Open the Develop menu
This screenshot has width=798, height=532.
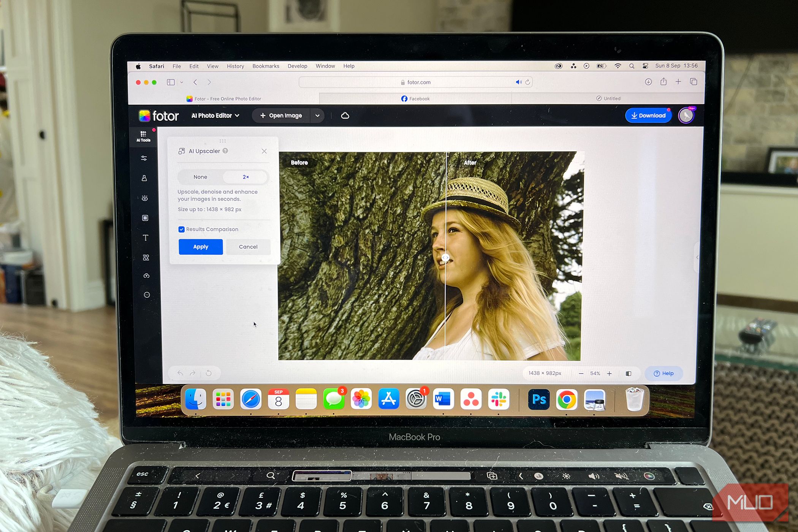(297, 66)
